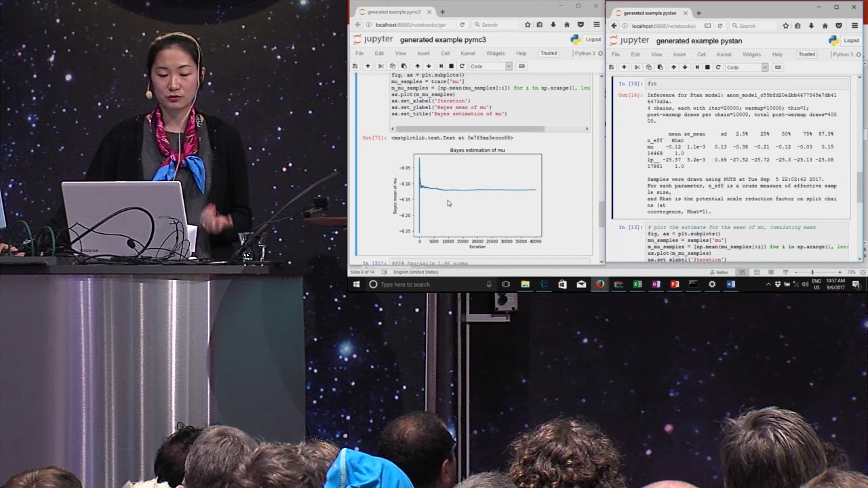The height and width of the screenshot is (488, 868).
Task: Click the 'Type here to search' taskbar box
Action: (431, 285)
